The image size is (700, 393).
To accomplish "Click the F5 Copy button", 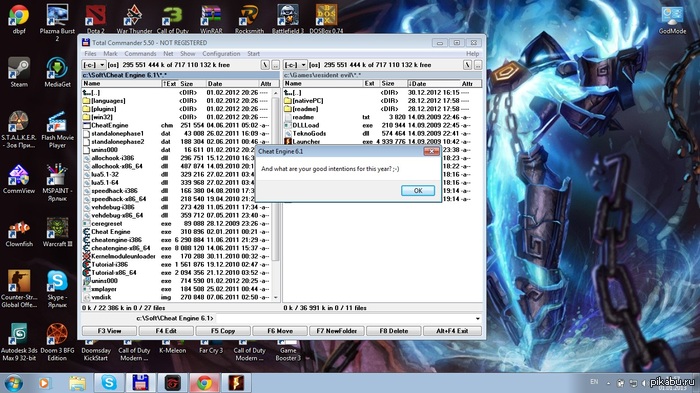I will [223, 331].
